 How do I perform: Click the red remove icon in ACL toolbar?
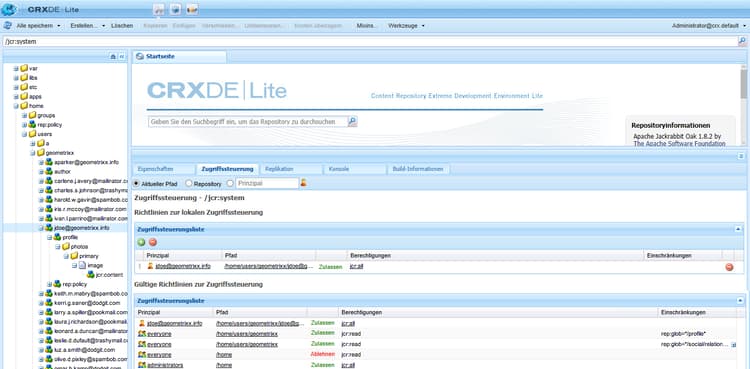(153, 242)
